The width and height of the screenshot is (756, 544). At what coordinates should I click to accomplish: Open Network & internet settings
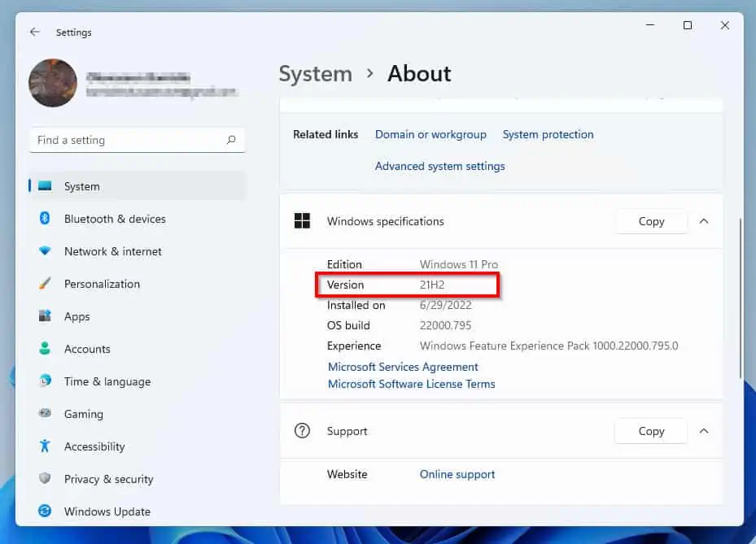pos(138,251)
